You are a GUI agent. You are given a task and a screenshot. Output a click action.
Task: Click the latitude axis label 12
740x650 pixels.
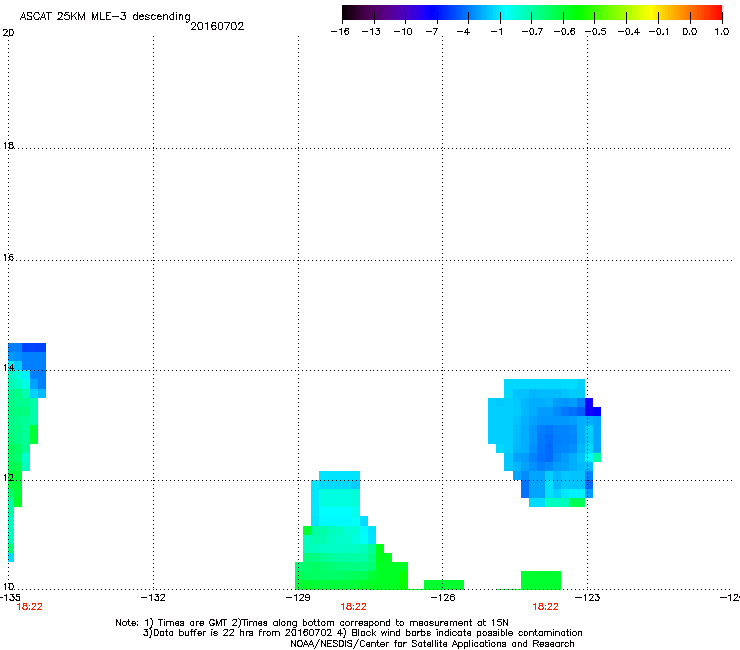click(8, 478)
